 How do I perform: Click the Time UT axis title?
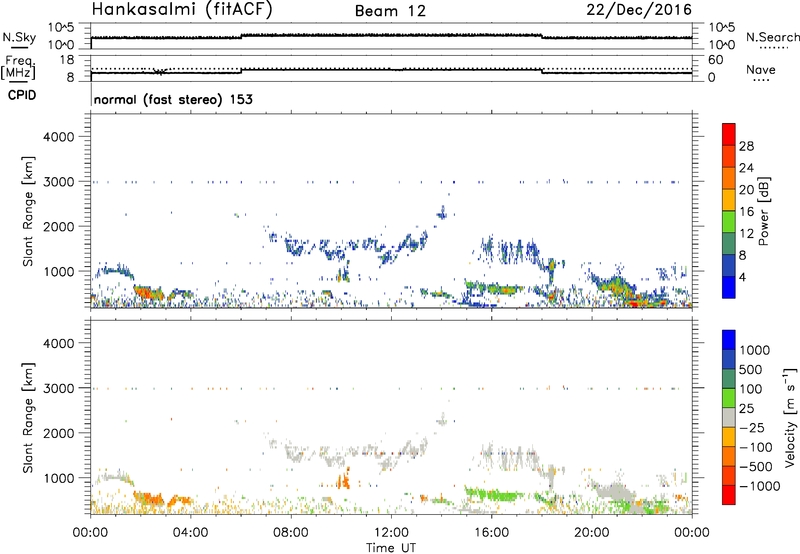(391, 547)
